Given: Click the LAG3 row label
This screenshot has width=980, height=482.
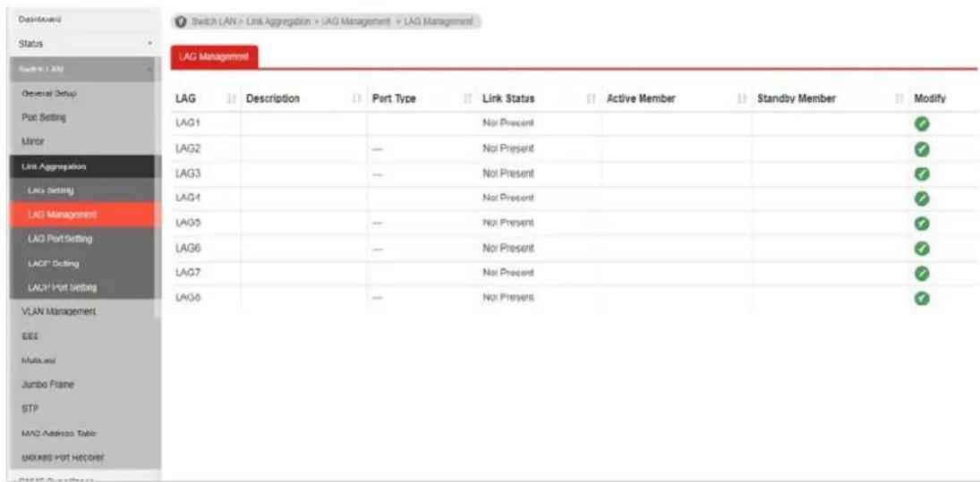Looking at the screenshot, I should [188, 173].
